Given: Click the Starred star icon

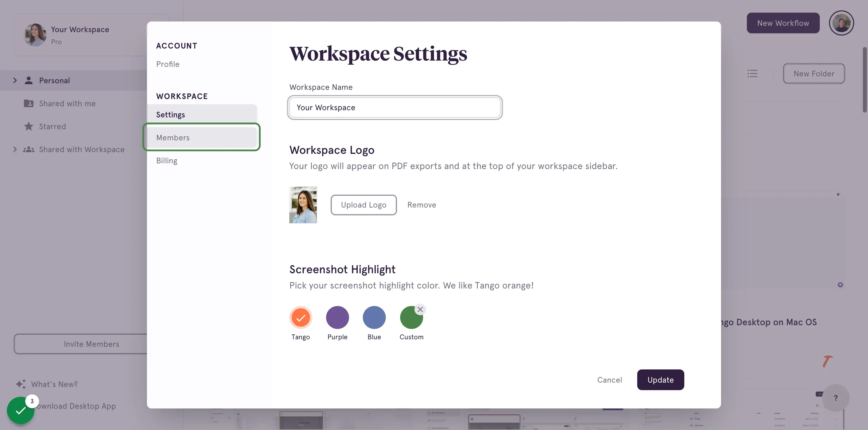Looking at the screenshot, I should pyautogui.click(x=29, y=126).
